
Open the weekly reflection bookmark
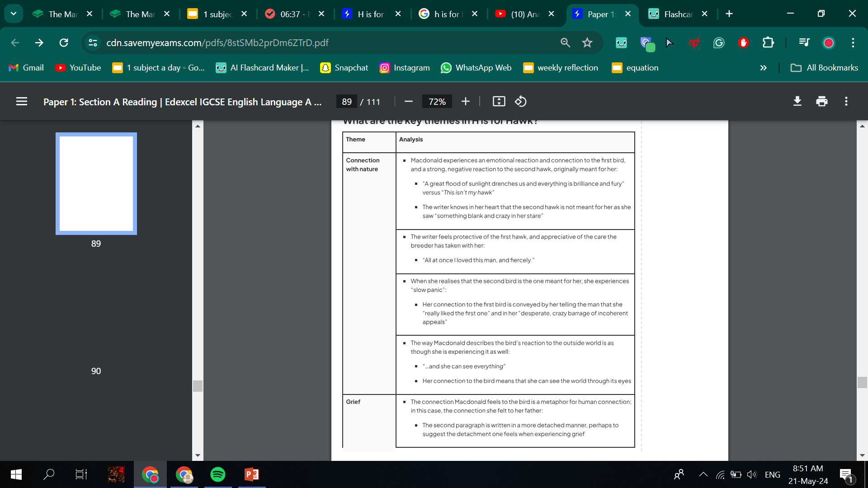click(561, 68)
